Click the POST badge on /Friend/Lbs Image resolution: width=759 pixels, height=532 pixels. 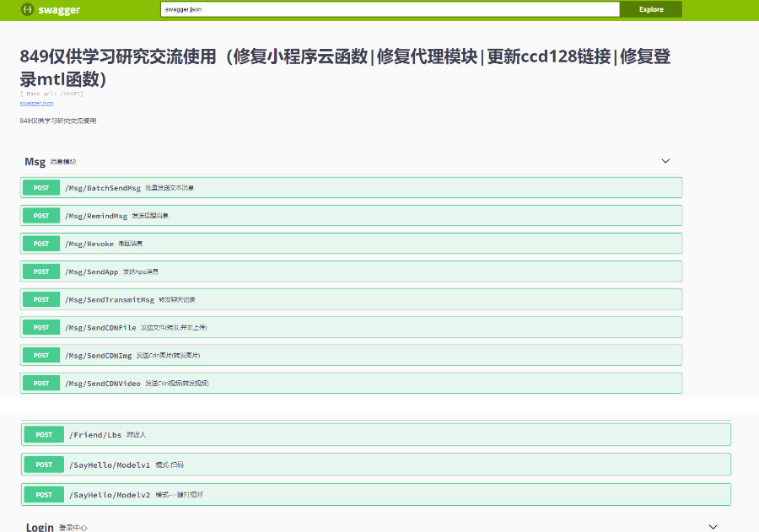[x=43, y=434]
